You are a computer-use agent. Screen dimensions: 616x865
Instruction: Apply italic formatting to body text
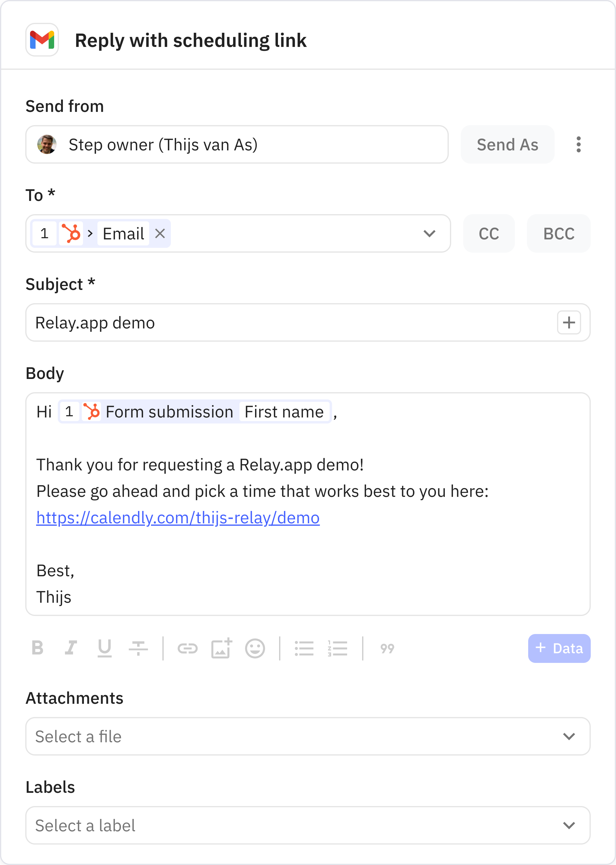coord(71,648)
